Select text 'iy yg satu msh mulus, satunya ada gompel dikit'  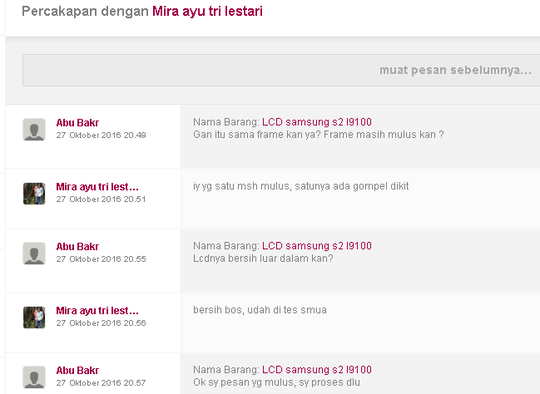pos(301,186)
